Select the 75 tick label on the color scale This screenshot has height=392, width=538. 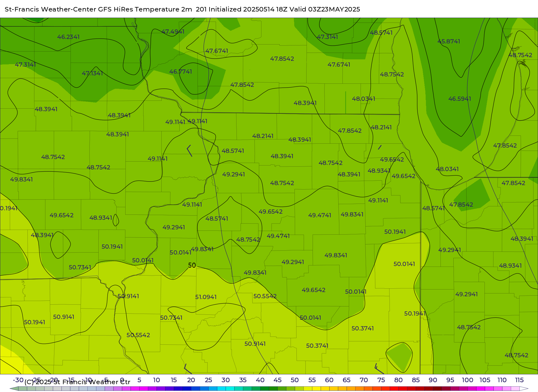(x=381, y=380)
